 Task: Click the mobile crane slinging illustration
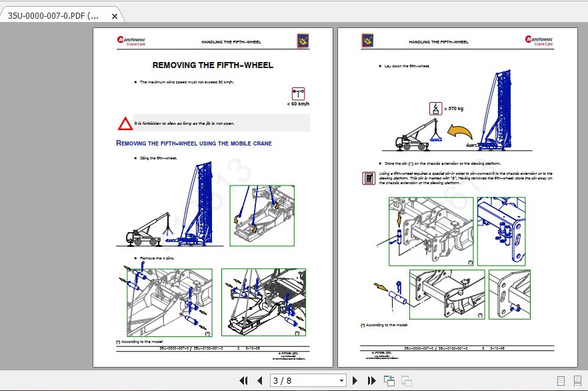pos(169,204)
